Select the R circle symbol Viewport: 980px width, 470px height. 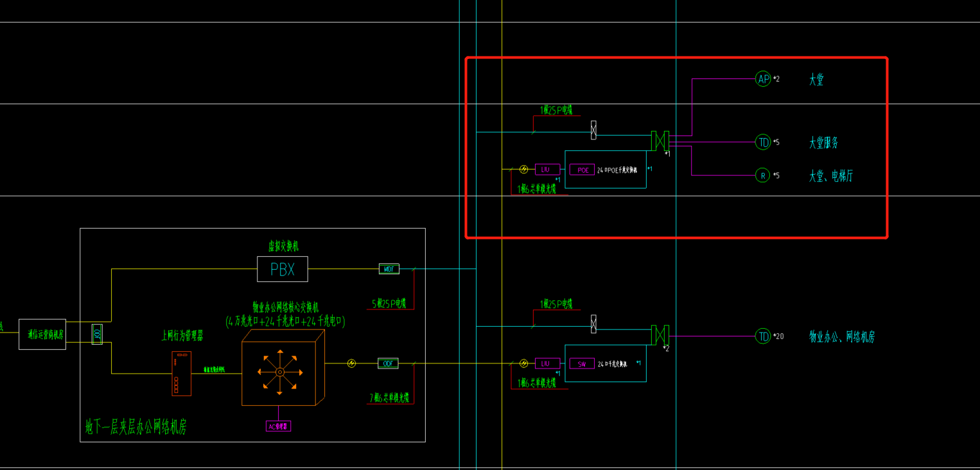pos(763,175)
